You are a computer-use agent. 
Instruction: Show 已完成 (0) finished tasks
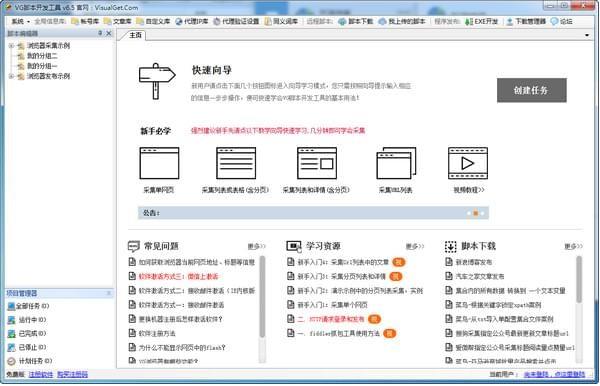27,334
